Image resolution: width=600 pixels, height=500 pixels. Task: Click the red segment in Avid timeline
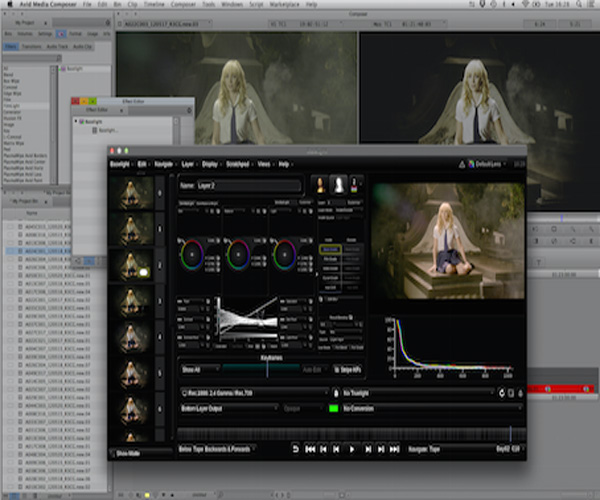[x=561, y=389]
